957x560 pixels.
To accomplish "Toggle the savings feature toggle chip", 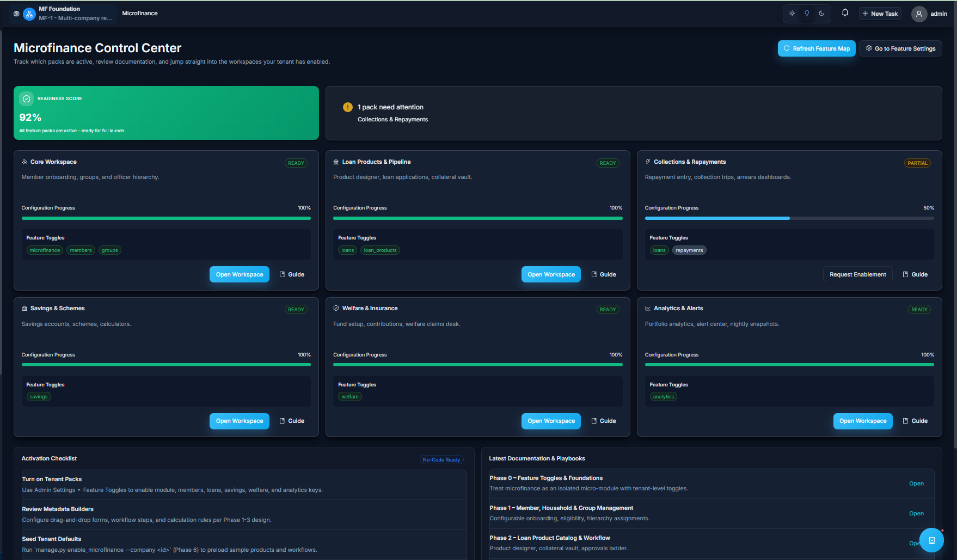I will (x=39, y=397).
